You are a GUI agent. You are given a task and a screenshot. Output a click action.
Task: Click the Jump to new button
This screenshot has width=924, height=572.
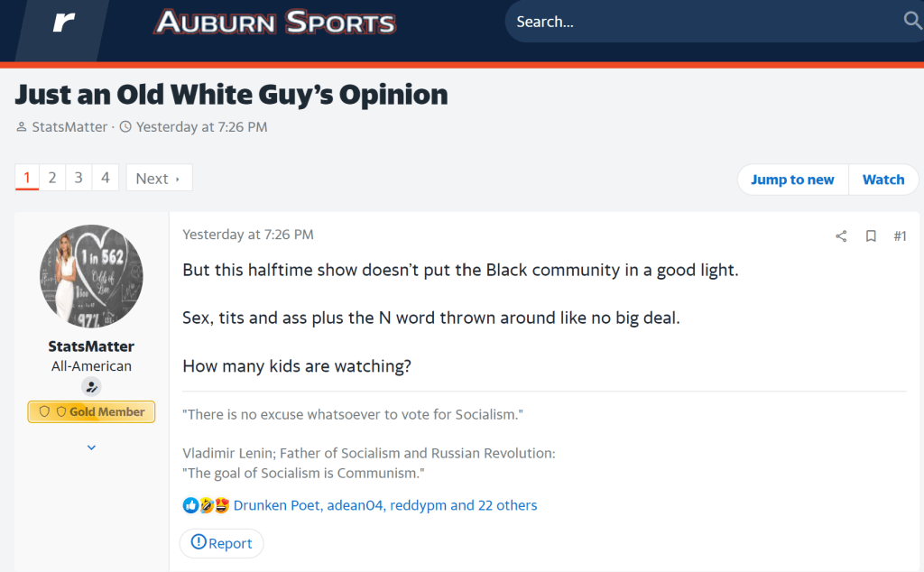[792, 180]
